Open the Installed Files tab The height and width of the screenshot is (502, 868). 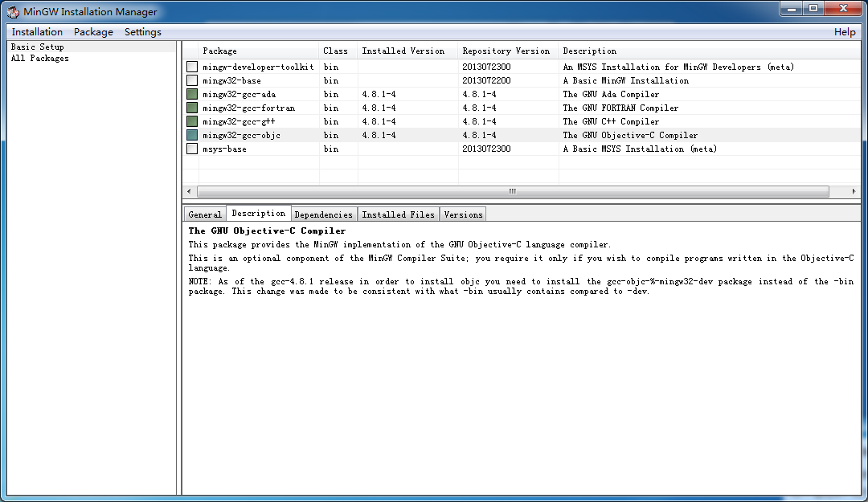click(399, 214)
